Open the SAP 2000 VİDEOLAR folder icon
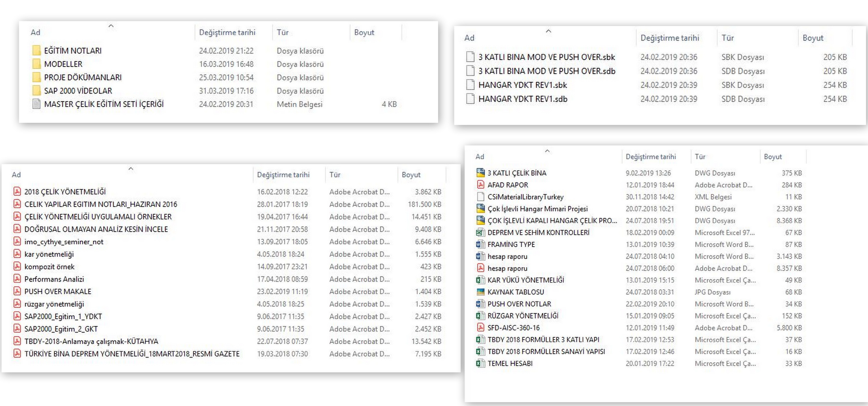This screenshot has height=406, width=868. coord(36,91)
